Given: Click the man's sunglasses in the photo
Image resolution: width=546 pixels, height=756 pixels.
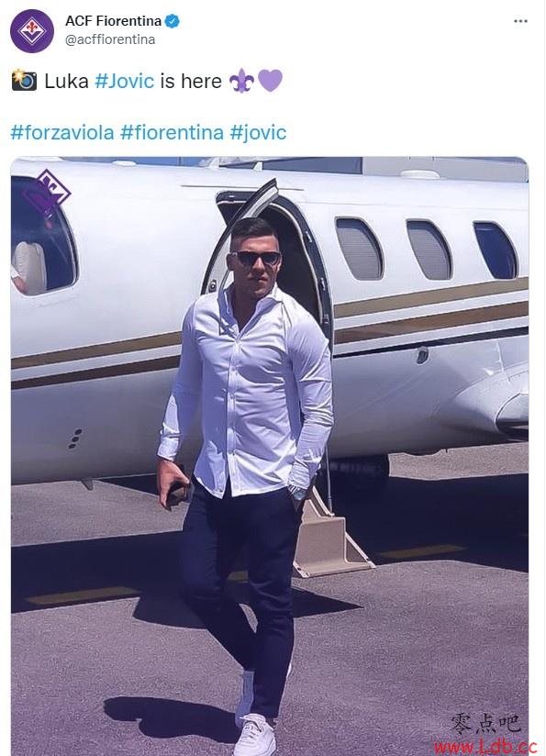Looking at the screenshot, I should (256, 259).
